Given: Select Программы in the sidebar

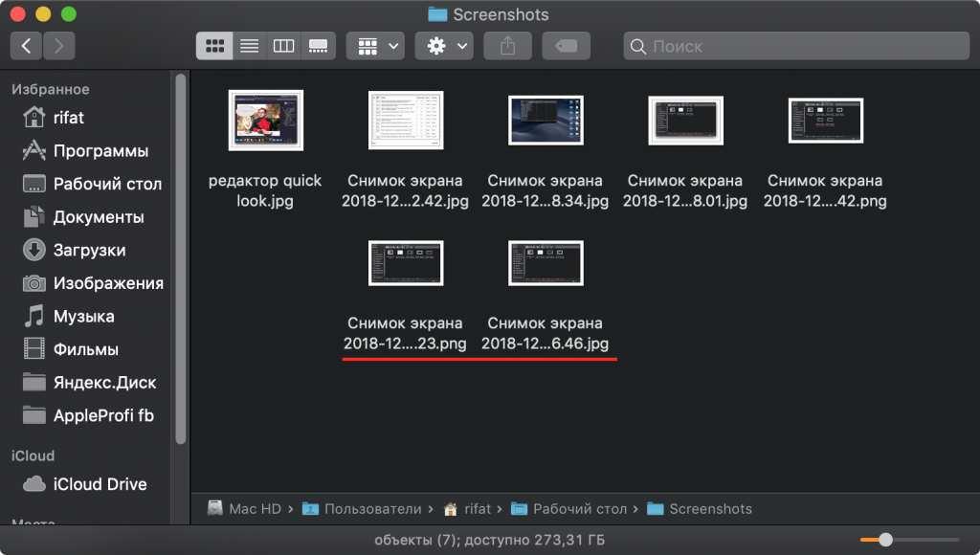Looking at the screenshot, I should click(x=100, y=151).
